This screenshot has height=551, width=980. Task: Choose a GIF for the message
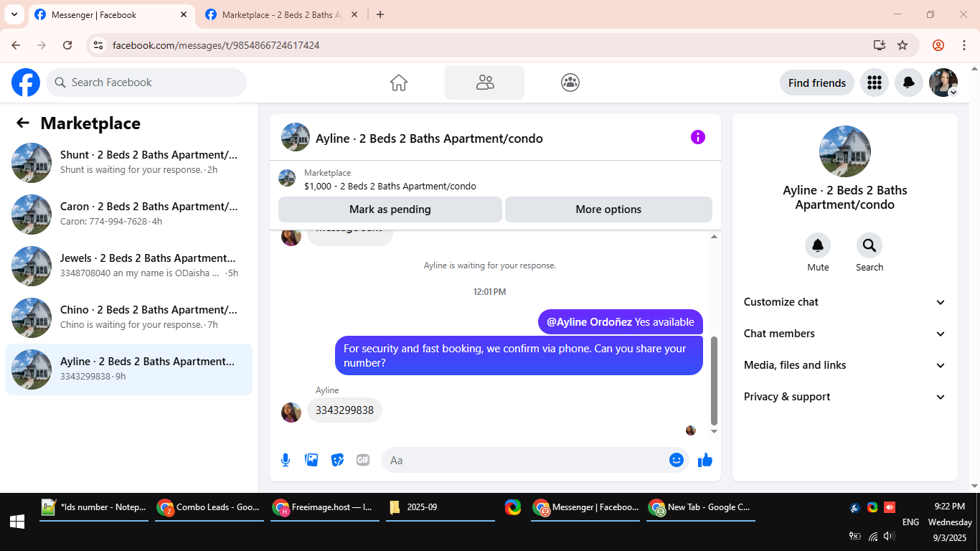363,460
